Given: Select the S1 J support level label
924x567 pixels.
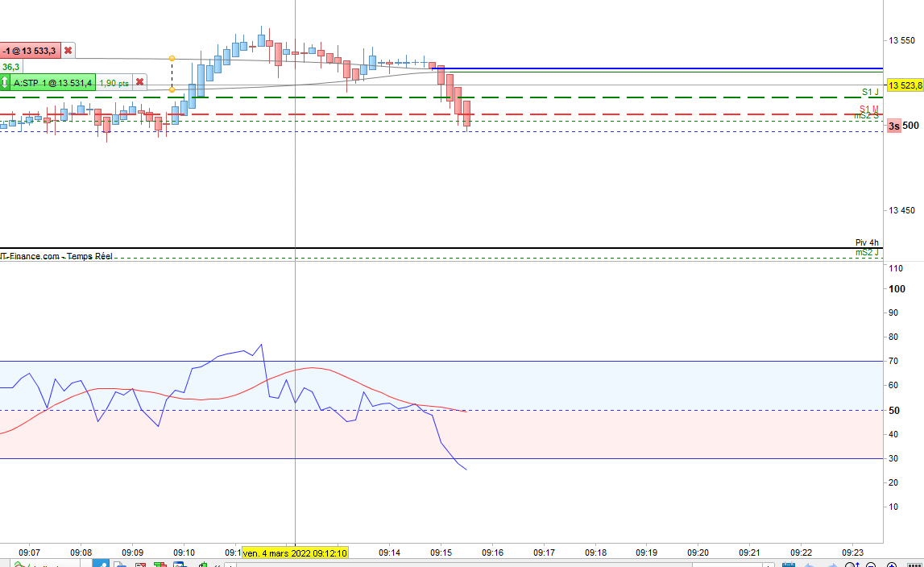Looking at the screenshot, I should point(870,92).
